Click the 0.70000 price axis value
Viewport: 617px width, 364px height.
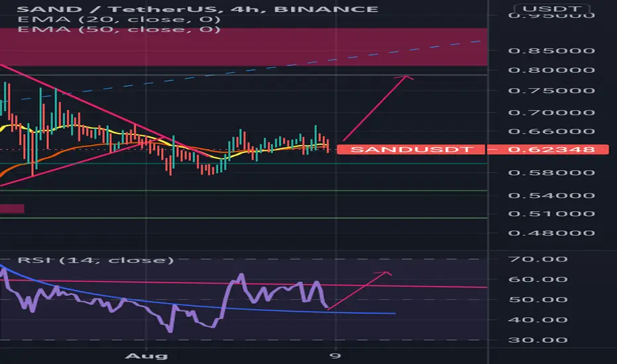click(551, 113)
